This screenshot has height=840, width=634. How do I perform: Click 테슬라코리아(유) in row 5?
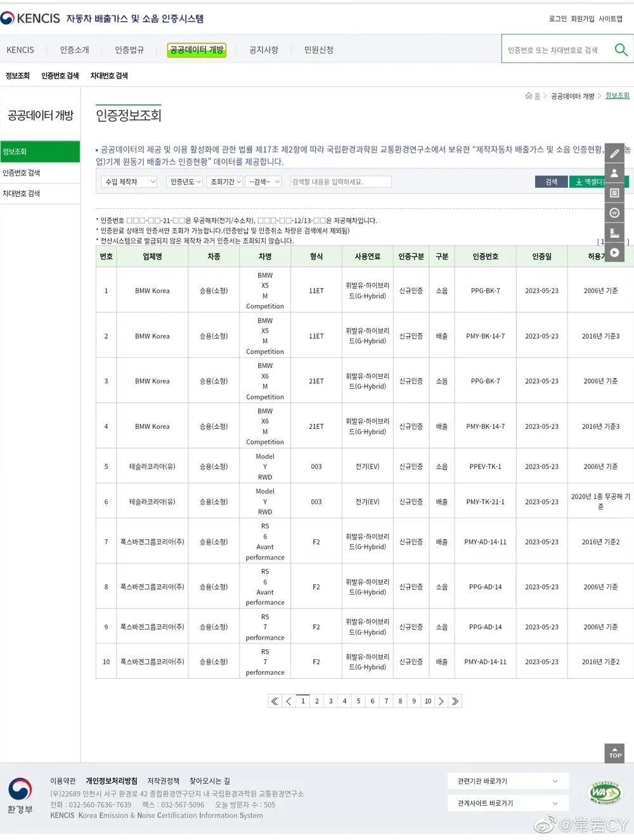(152, 466)
